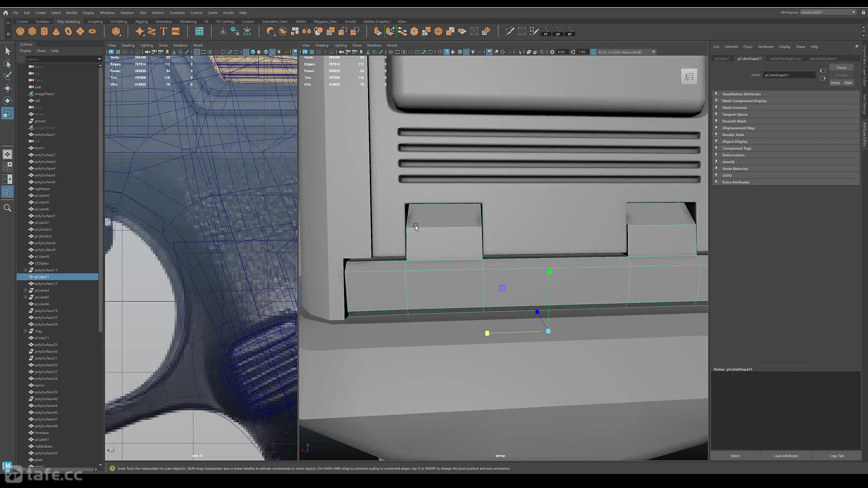Open the standardSurface1 tab in the Attribute Editor

[823, 58]
